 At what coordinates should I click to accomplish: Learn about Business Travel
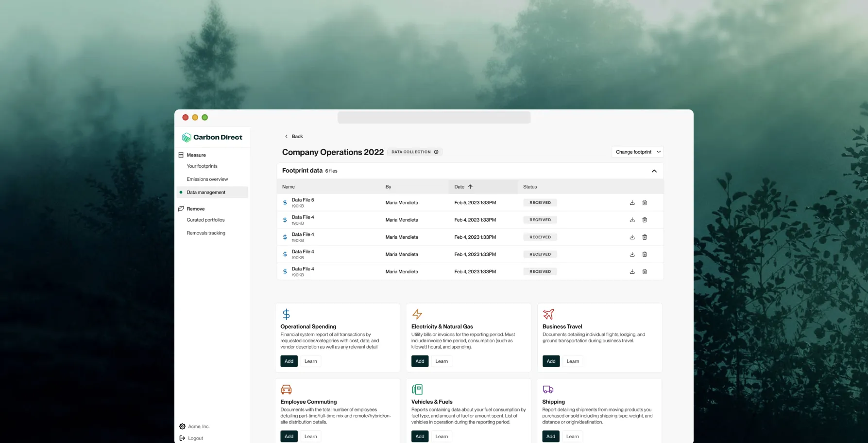pos(573,361)
